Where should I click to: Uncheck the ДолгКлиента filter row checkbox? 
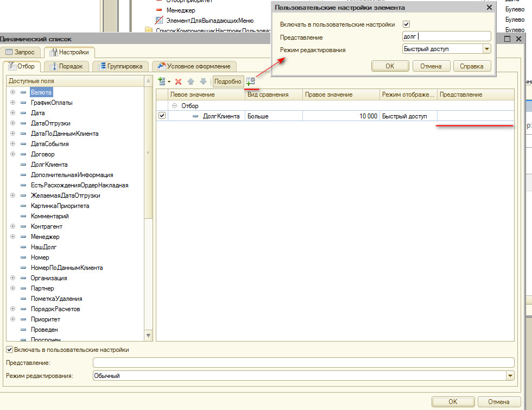pos(162,116)
